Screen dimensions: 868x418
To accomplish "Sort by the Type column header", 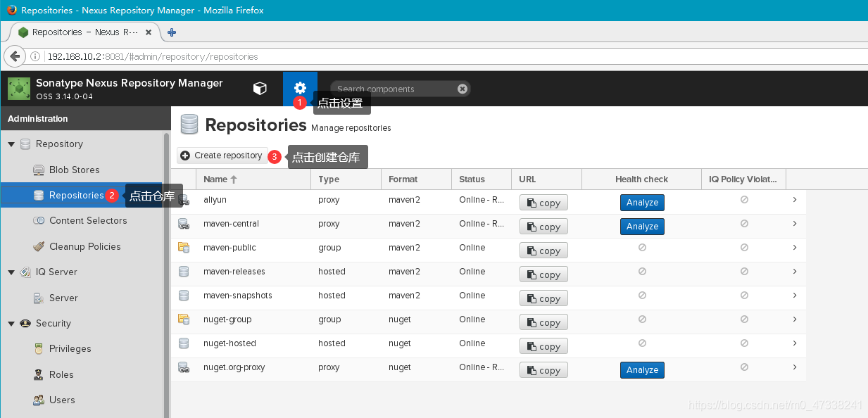I will 346,179.
